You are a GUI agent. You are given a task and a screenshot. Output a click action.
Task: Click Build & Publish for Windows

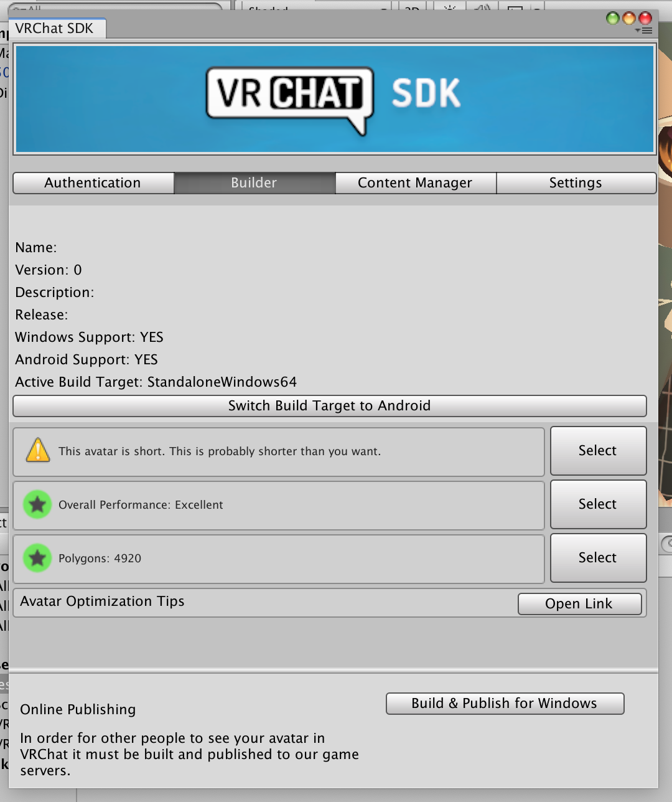tap(505, 704)
